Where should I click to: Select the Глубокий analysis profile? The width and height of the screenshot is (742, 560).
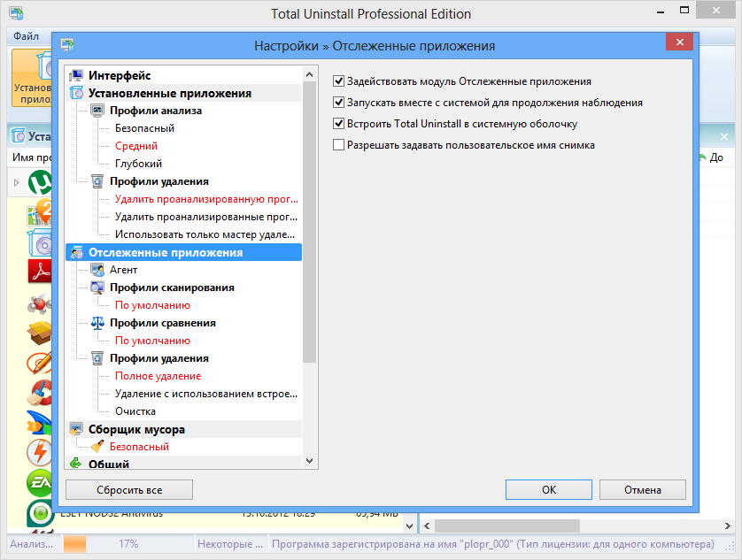(x=138, y=165)
